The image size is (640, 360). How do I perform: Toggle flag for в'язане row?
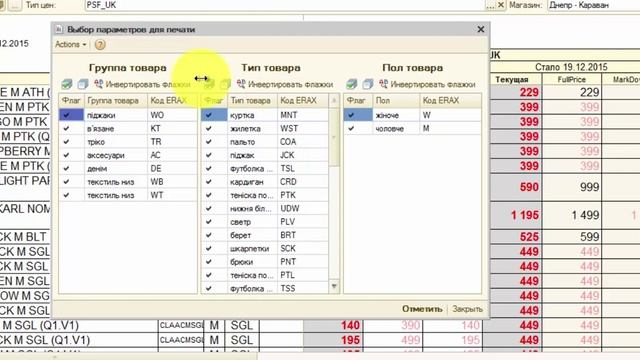pos(67,129)
